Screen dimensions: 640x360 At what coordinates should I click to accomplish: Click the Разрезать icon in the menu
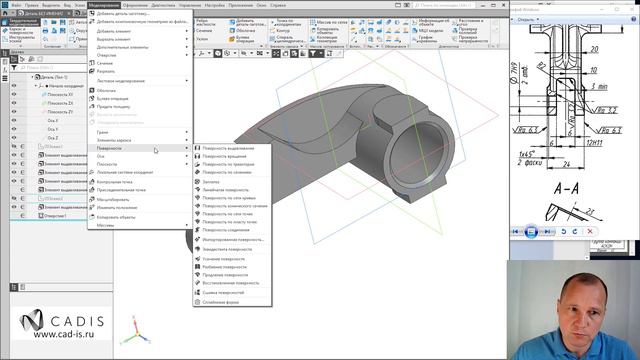coord(92,71)
